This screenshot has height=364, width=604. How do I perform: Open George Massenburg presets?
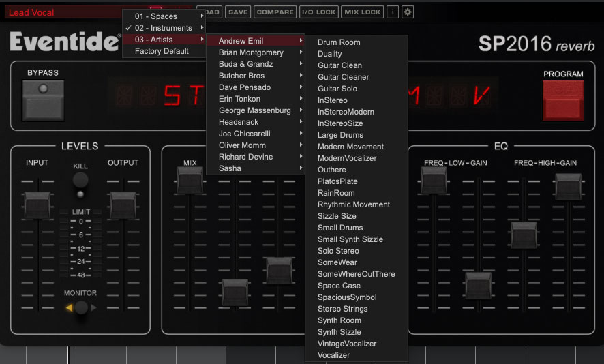(256, 110)
